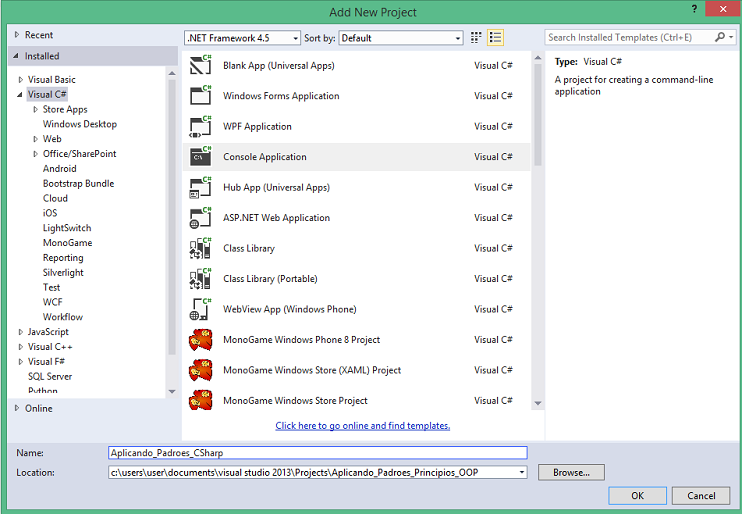Select the Workflow category
Viewport: 742px width, 514px height.
(63, 317)
